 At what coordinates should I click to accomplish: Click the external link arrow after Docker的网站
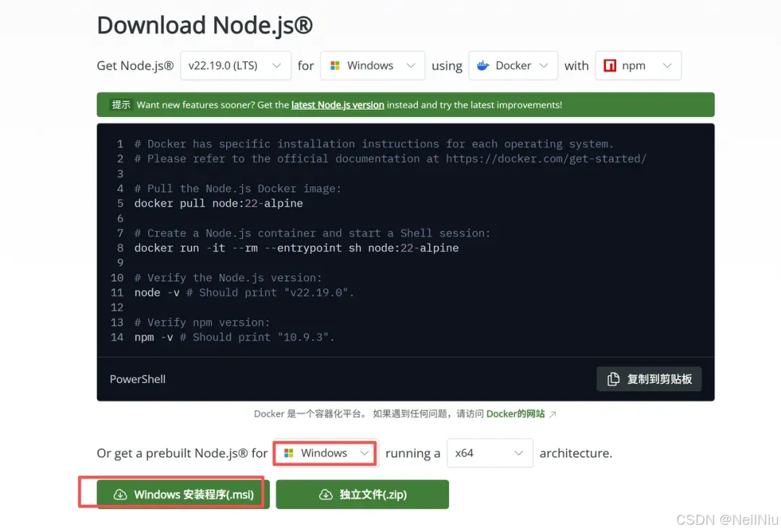[x=552, y=414]
